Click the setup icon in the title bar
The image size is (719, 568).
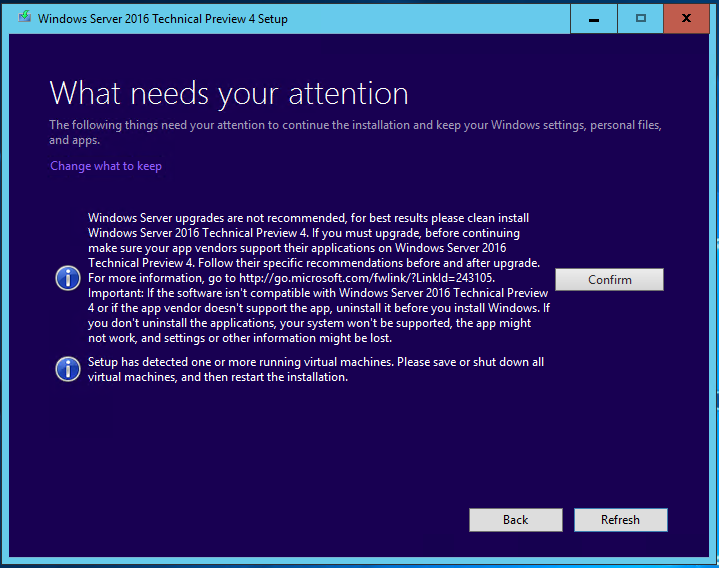tap(25, 18)
